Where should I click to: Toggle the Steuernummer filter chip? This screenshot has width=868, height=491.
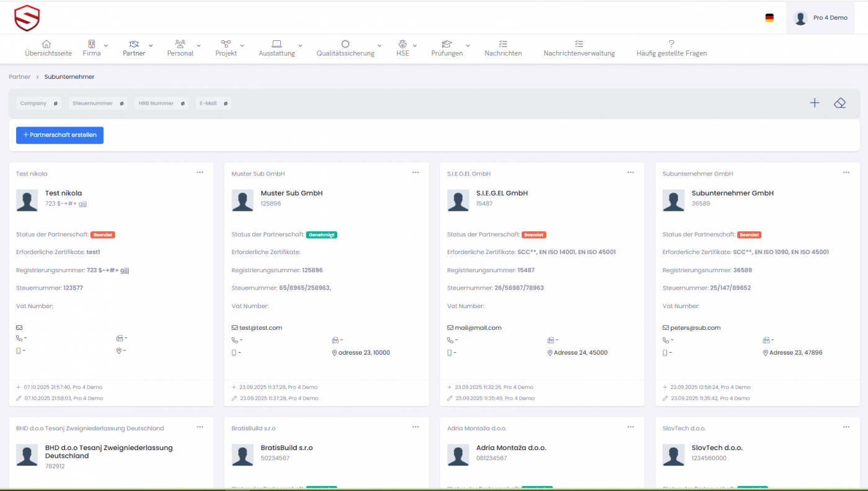click(x=97, y=104)
